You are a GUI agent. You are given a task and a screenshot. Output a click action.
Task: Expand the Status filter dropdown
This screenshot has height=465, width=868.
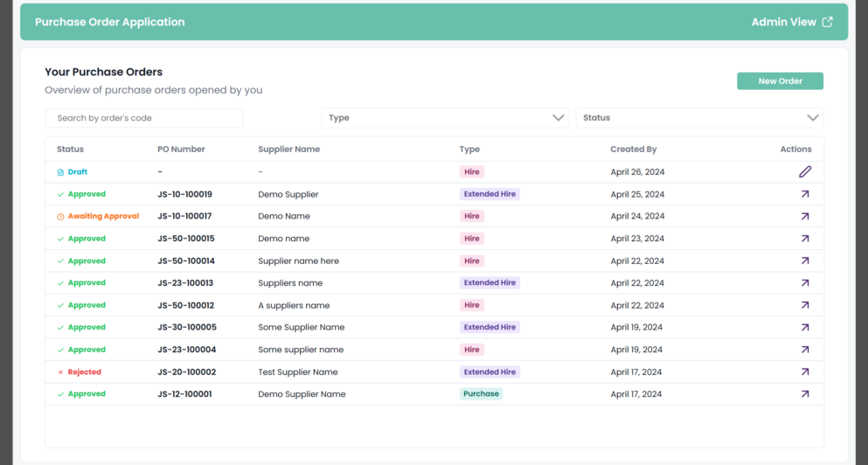pyautogui.click(x=699, y=118)
